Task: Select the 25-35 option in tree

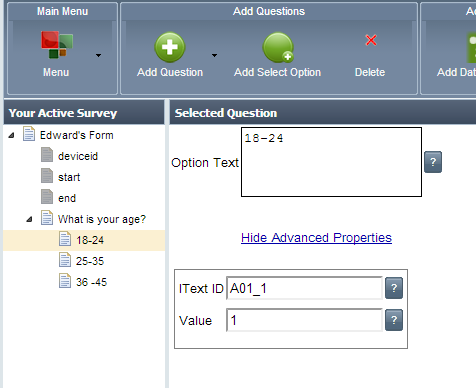Action: point(90,261)
